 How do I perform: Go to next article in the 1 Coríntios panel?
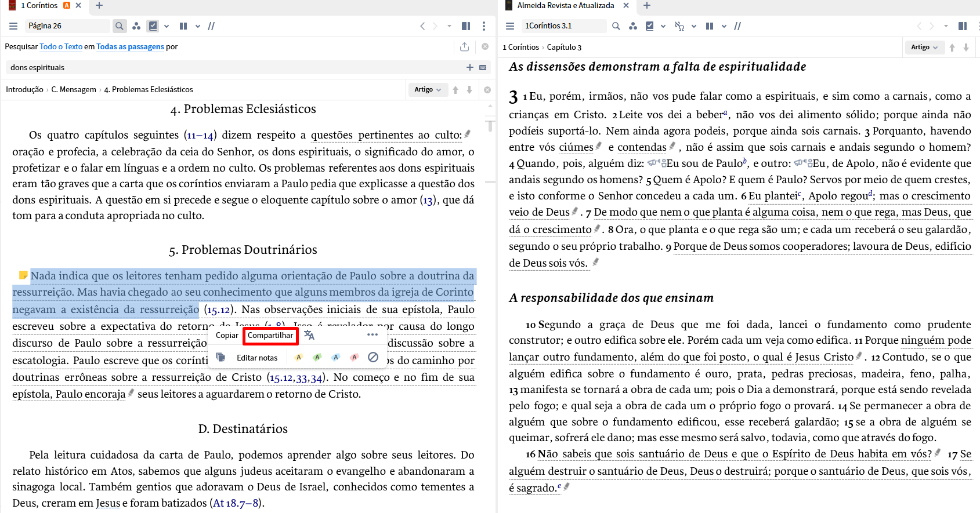469,90
